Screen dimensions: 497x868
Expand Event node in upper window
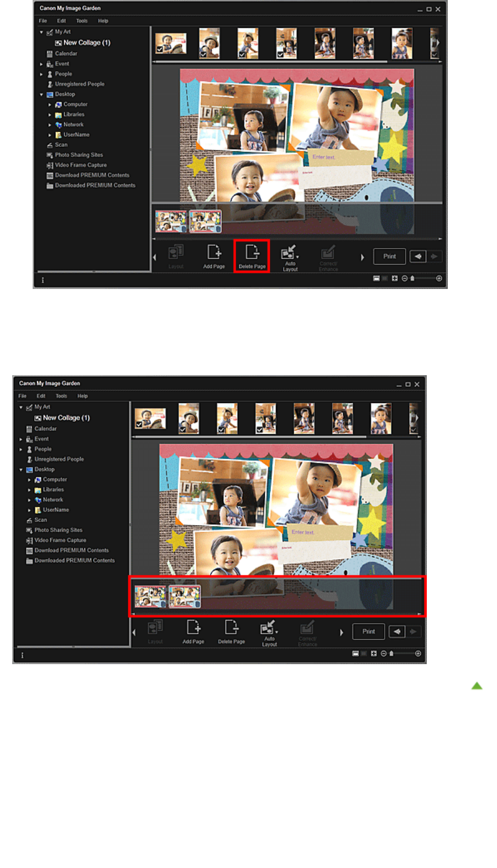pos(41,64)
